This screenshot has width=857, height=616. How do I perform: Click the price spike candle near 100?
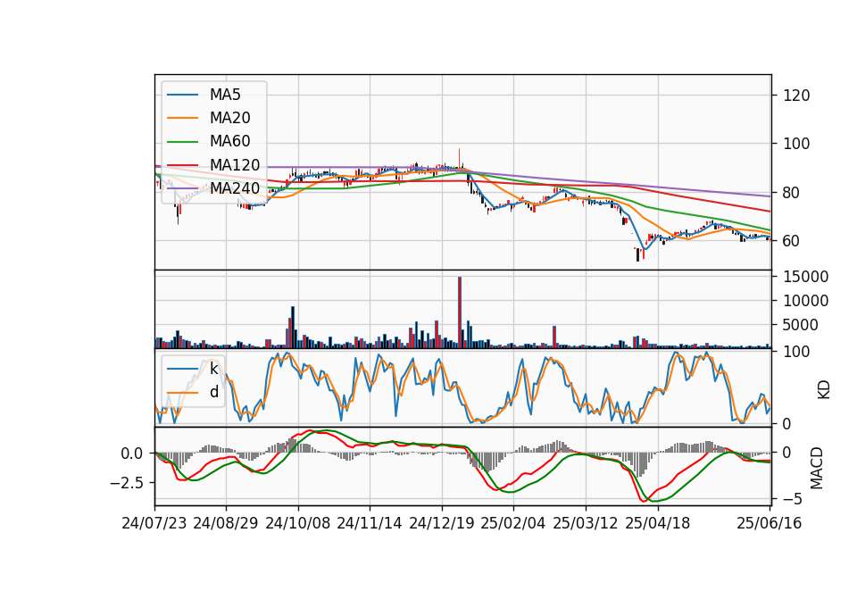(459, 157)
